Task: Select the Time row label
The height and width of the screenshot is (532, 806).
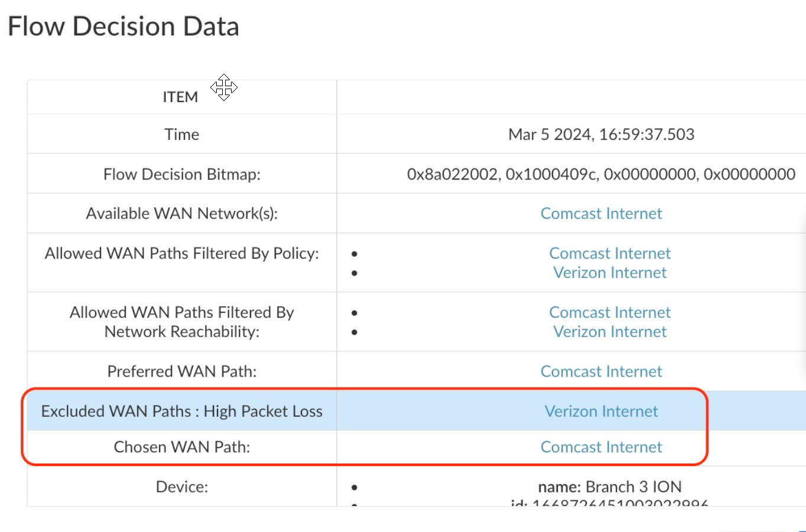Action: (181, 135)
